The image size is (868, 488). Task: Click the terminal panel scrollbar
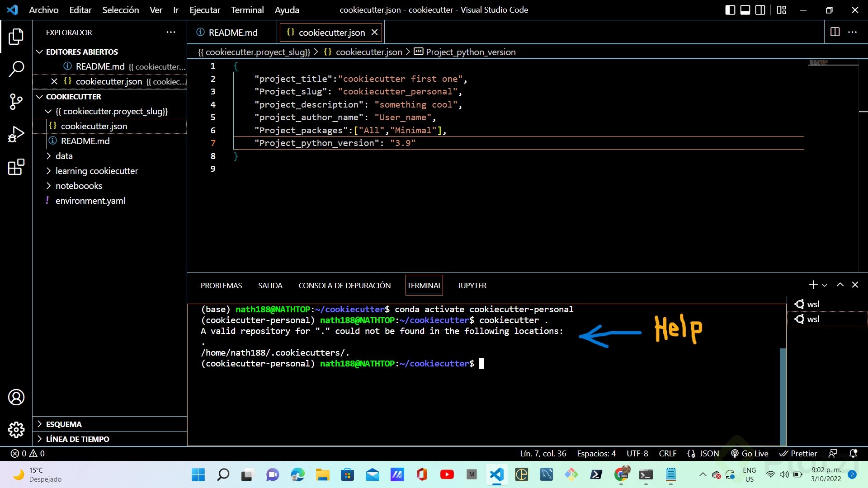783,395
